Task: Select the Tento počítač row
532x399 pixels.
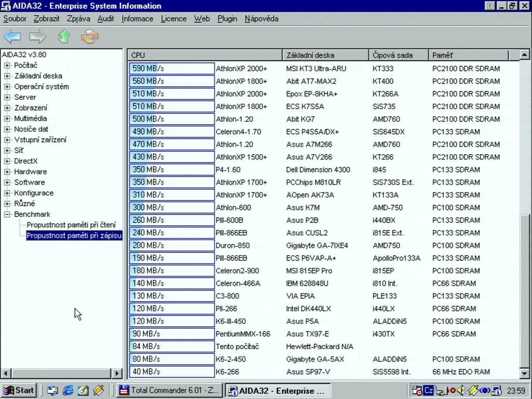Action: [324, 347]
